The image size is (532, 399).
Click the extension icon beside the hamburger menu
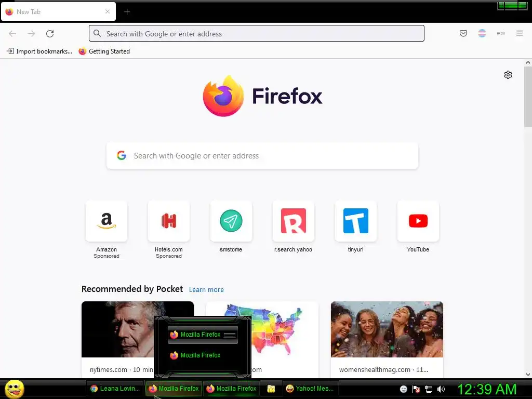tap(501, 33)
